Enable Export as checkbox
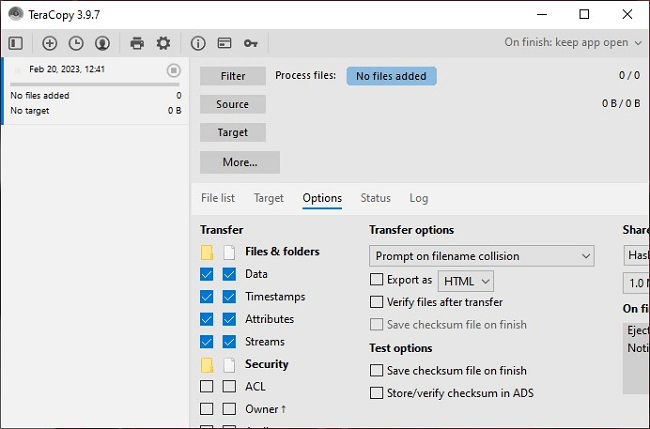Screen dimensions: 650x429 point(376,279)
